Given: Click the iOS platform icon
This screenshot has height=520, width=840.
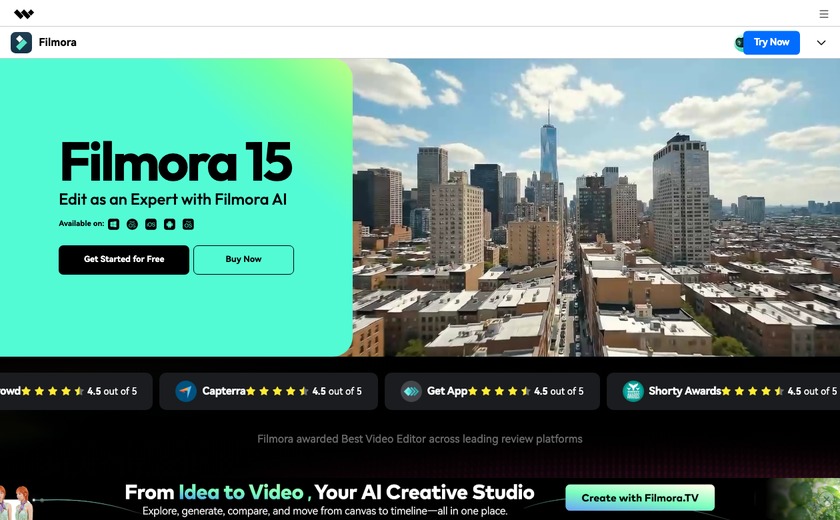Looking at the screenshot, I should [151, 224].
